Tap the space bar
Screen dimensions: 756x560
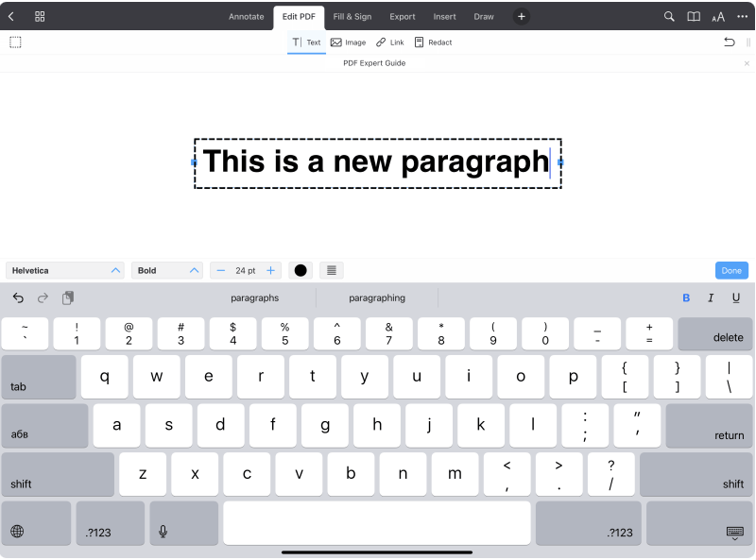click(x=377, y=523)
